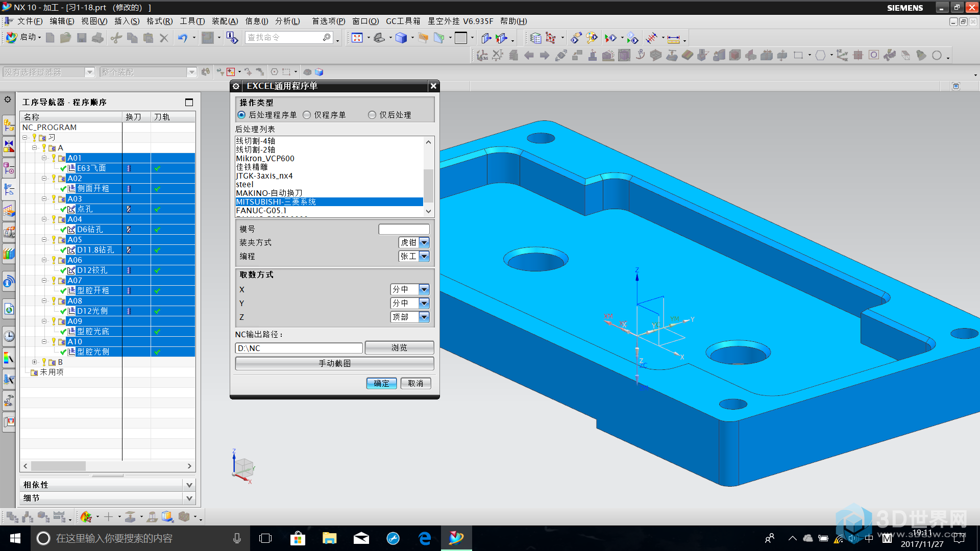Open the 整个装配 scope dropdown
The height and width of the screenshot is (551, 980).
click(x=192, y=72)
